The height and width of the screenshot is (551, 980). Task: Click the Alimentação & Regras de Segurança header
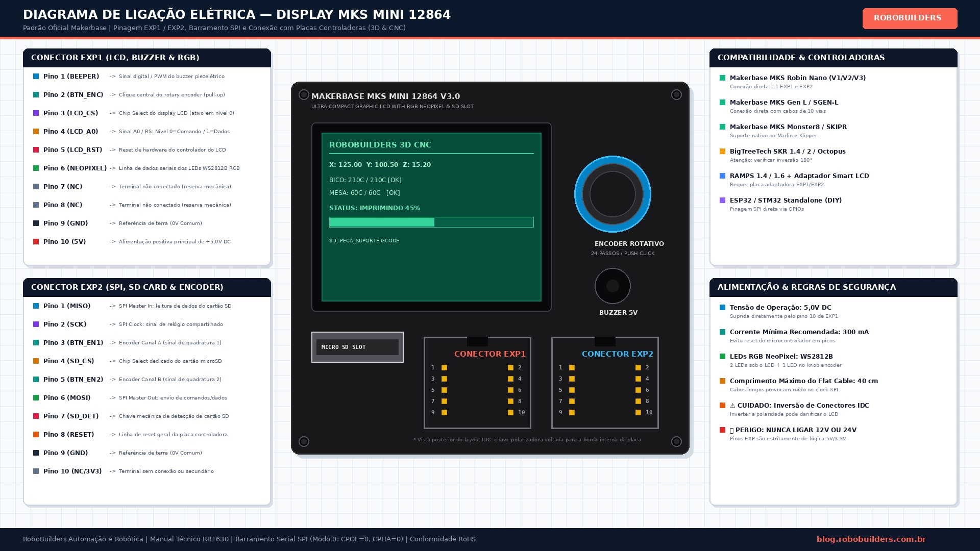click(x=834, y=287)
